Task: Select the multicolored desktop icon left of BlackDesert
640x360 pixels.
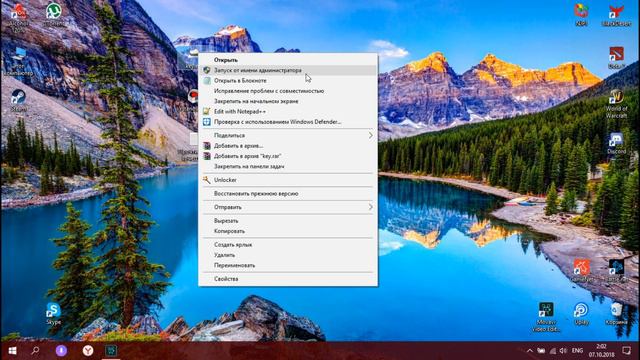Action: [581, 15]
